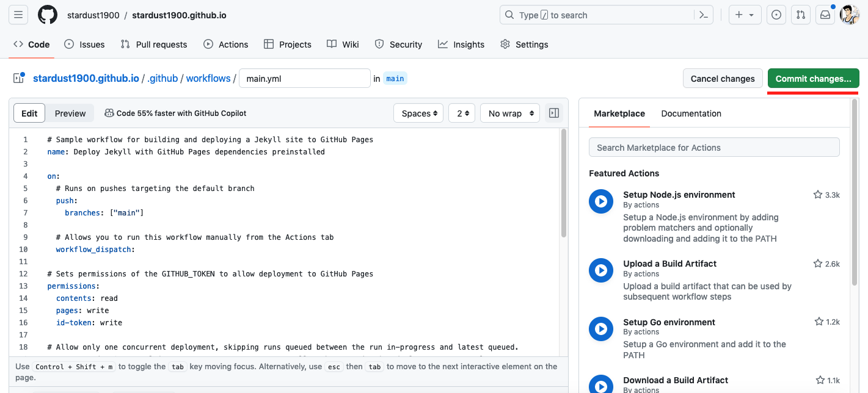Expand the create new plus dropdown

coord(744,15)
